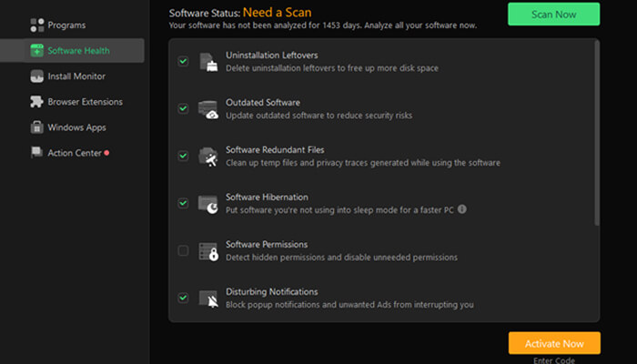Click the Software Hibernation title
The image size is (637, 364).
click(267, 197)
